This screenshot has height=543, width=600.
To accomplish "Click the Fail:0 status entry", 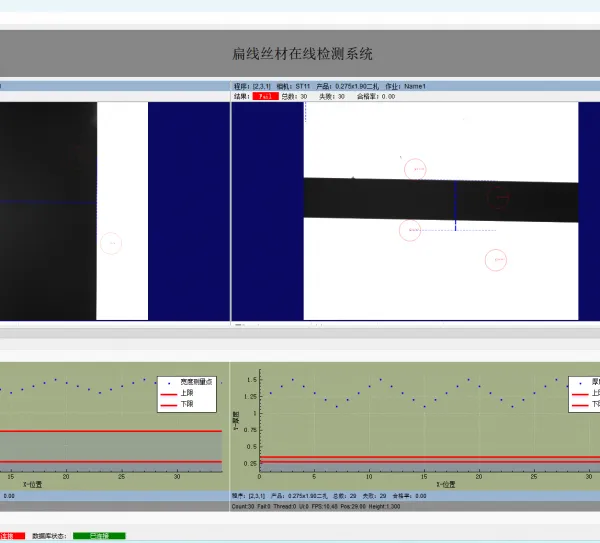I will pyautogui.click(x=264, y=506).
